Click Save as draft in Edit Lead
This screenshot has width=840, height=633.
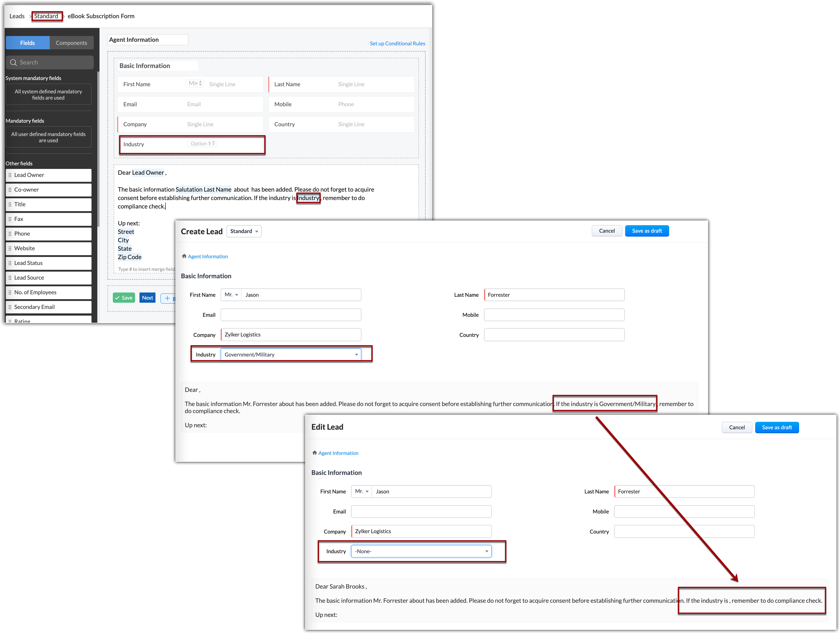click(776, 427)
